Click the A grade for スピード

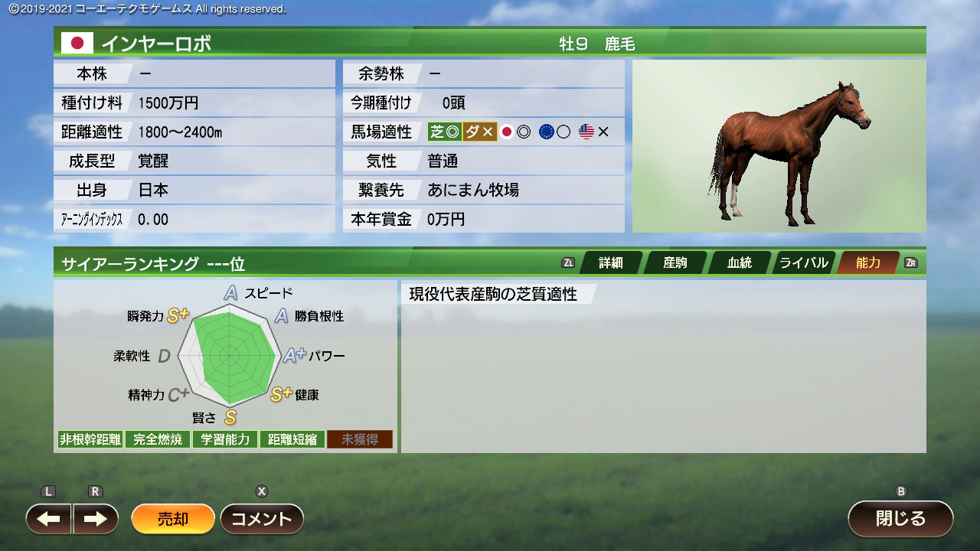230,293
